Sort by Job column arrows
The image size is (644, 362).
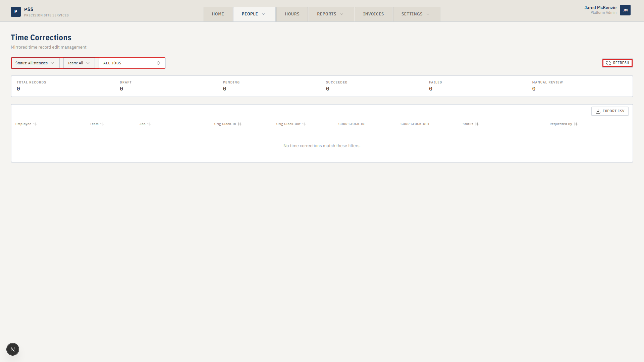pyautogui.click(x=149, y=124)
